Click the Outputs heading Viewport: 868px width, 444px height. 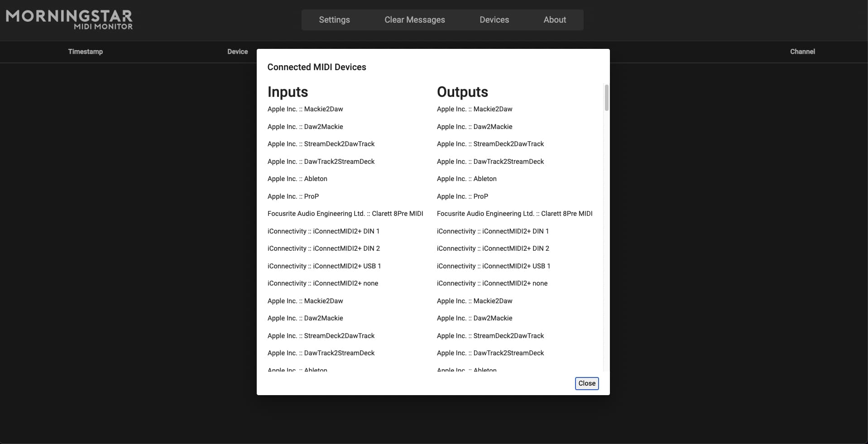pos(462,92)
